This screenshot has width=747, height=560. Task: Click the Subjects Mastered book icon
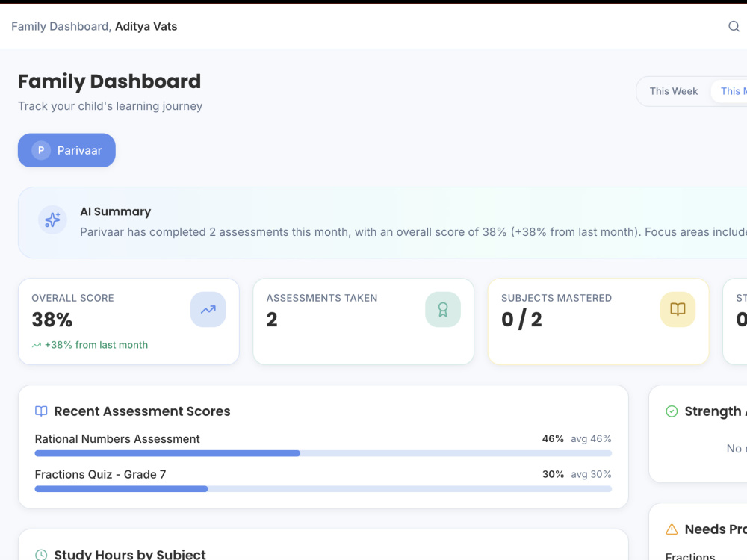click(x=678, y=310)
